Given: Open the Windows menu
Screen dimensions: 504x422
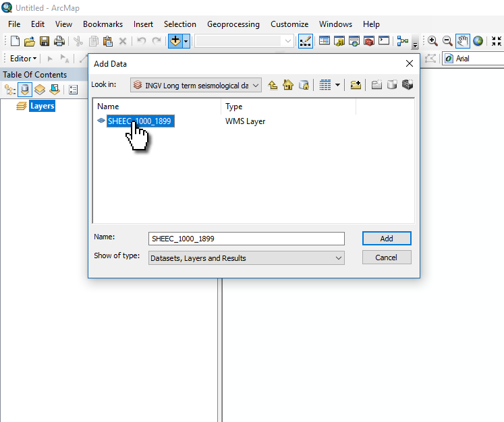Looking at the screenshot, I should click(x=335, y=24).
